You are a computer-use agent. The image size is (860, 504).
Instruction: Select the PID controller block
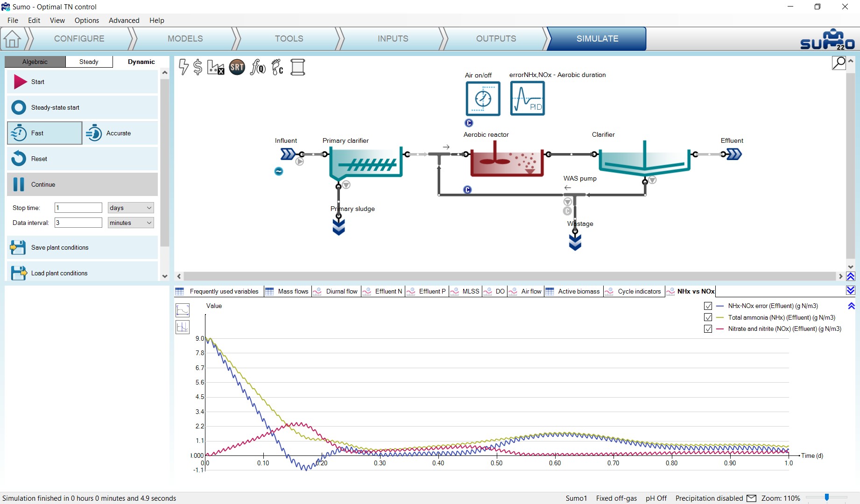pos(527,98)
